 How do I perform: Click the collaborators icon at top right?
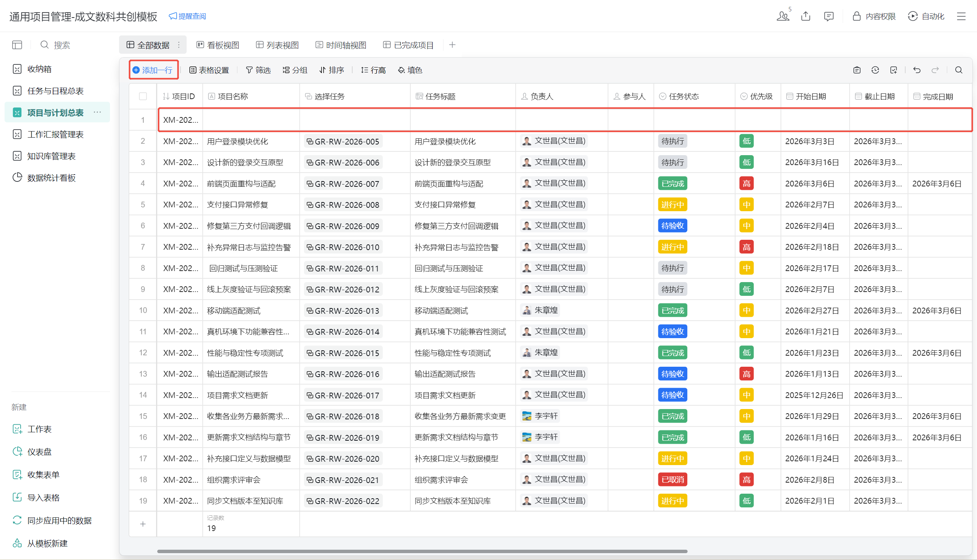(783, 16)
